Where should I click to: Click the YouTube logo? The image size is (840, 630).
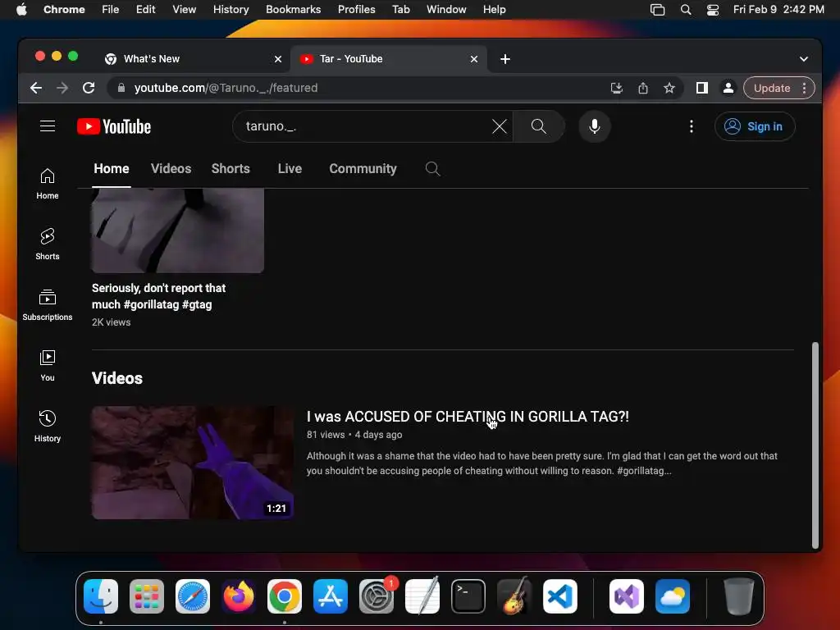114,126
